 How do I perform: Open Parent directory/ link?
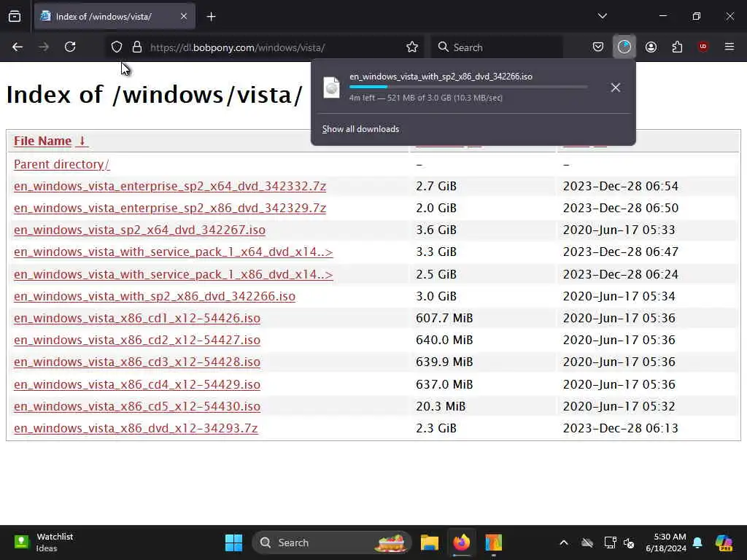click(x=61, y=164)
